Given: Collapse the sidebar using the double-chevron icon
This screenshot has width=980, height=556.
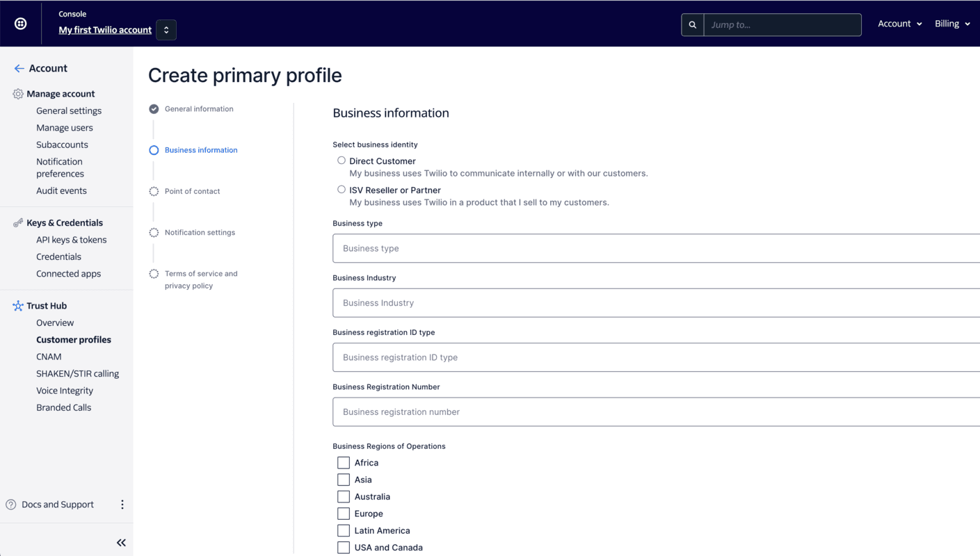Looking at the screenshot, I should [x=121, y=542].
